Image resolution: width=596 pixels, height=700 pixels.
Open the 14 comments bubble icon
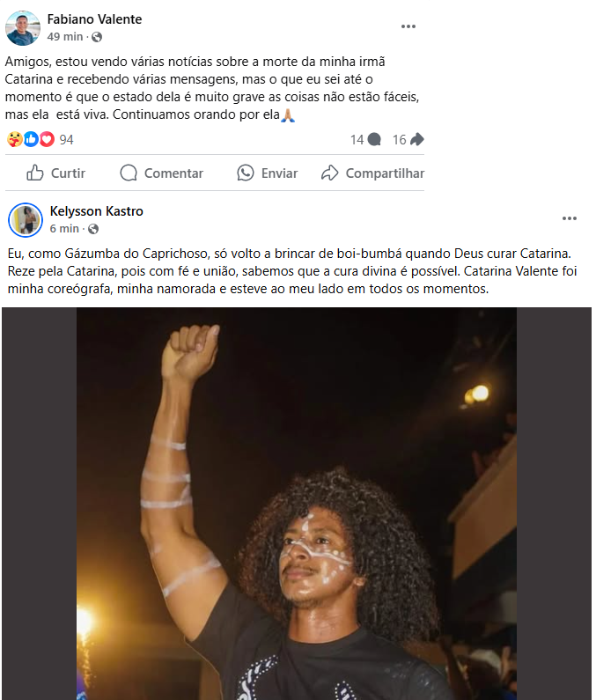click(x=374, y=140)
